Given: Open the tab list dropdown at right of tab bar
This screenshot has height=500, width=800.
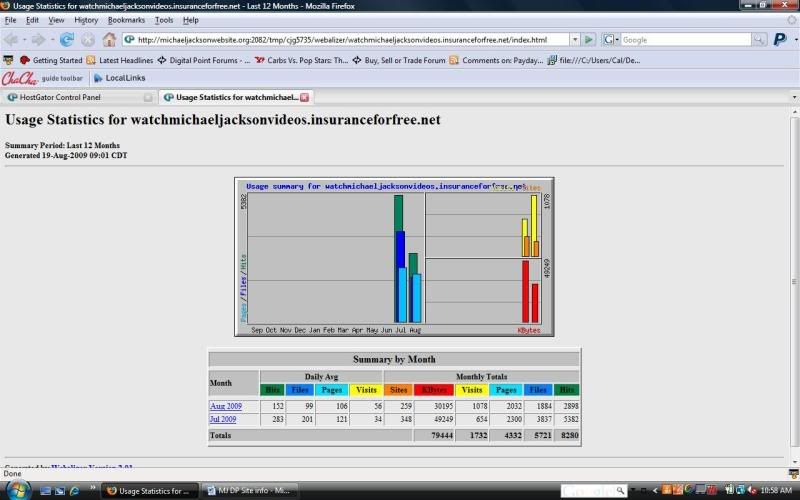Looking at the screenshot, I should (794, 97).
